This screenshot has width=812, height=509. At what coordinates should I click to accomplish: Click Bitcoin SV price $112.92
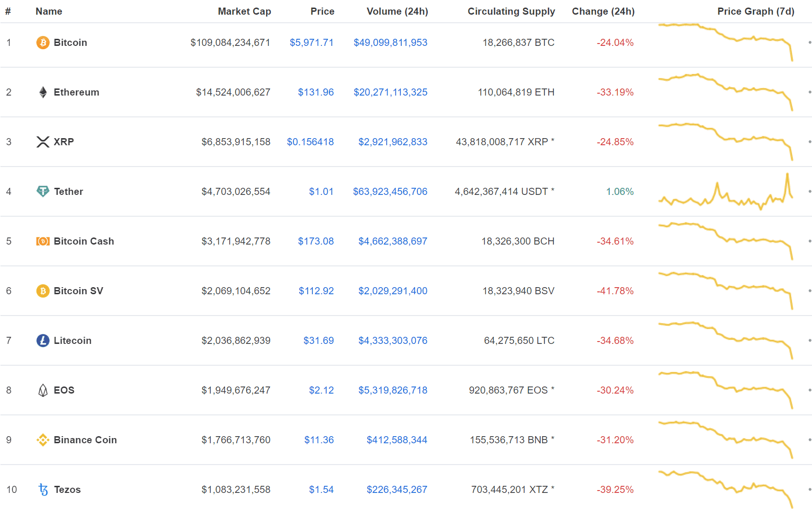pyautogui.click(x=316, y=291)
